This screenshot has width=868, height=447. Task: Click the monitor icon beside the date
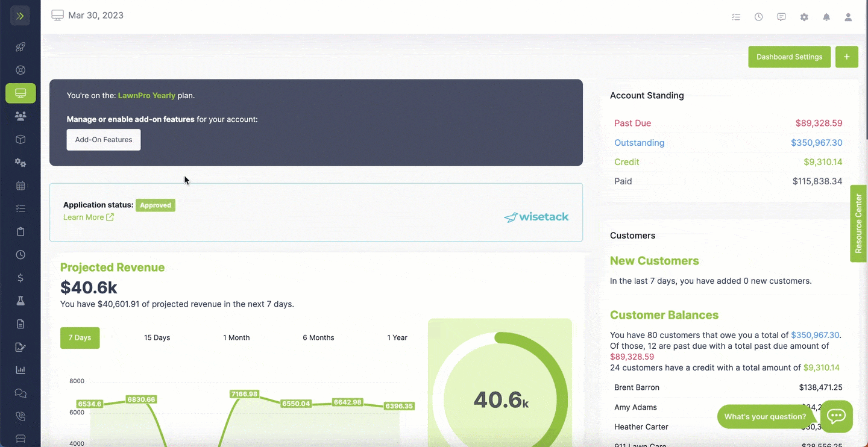57,16
